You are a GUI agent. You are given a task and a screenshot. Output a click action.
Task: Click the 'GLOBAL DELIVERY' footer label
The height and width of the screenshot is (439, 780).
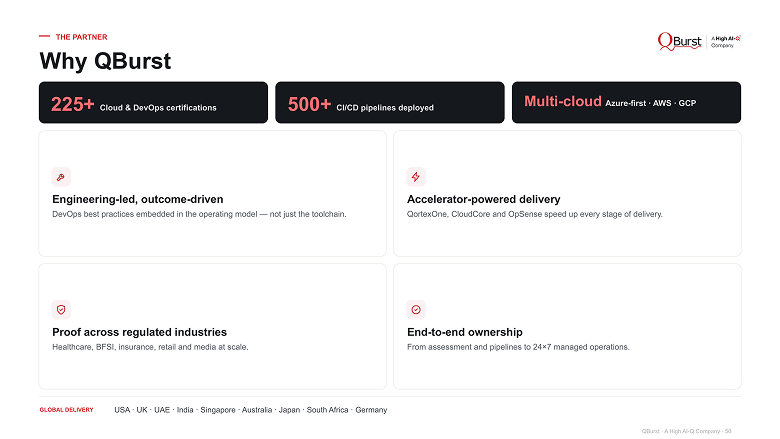tap(66, 410)
